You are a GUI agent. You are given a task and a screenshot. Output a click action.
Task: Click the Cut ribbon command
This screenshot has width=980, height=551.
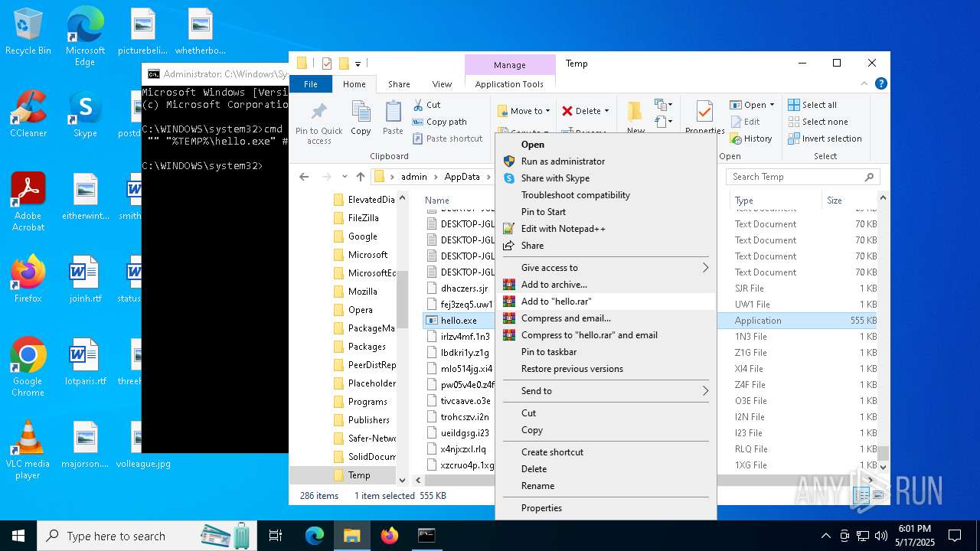coord(426,105)
